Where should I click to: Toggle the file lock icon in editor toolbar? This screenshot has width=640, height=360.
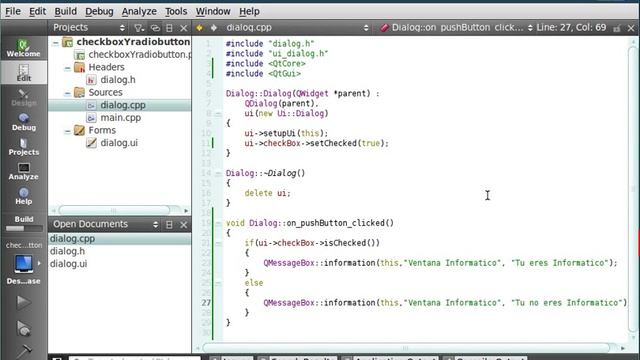coord(617,28)
